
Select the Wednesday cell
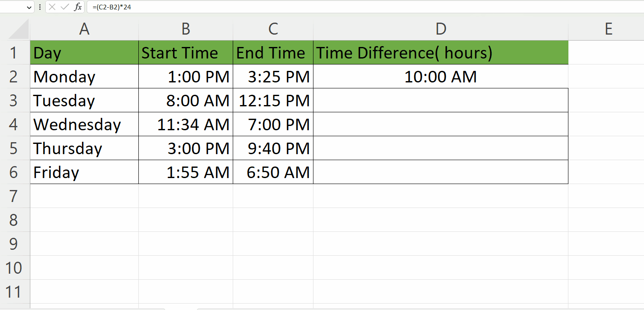point(84,124)
